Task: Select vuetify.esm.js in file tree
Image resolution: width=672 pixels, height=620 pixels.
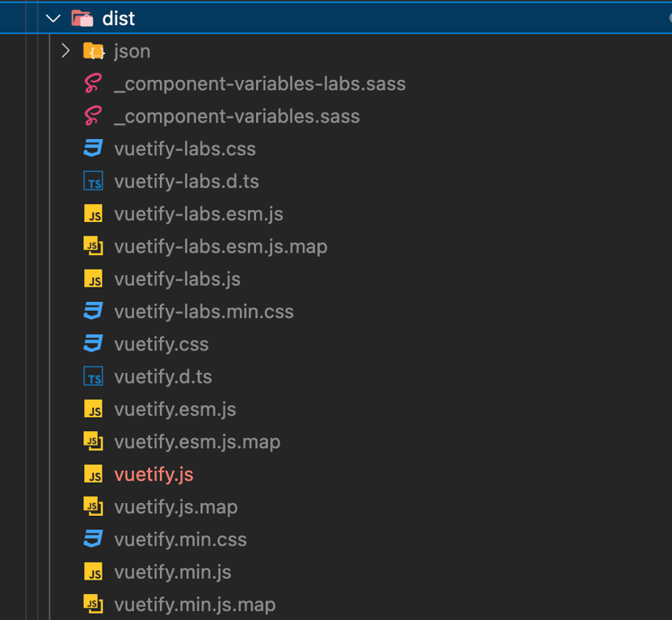Action: point(175,409)
